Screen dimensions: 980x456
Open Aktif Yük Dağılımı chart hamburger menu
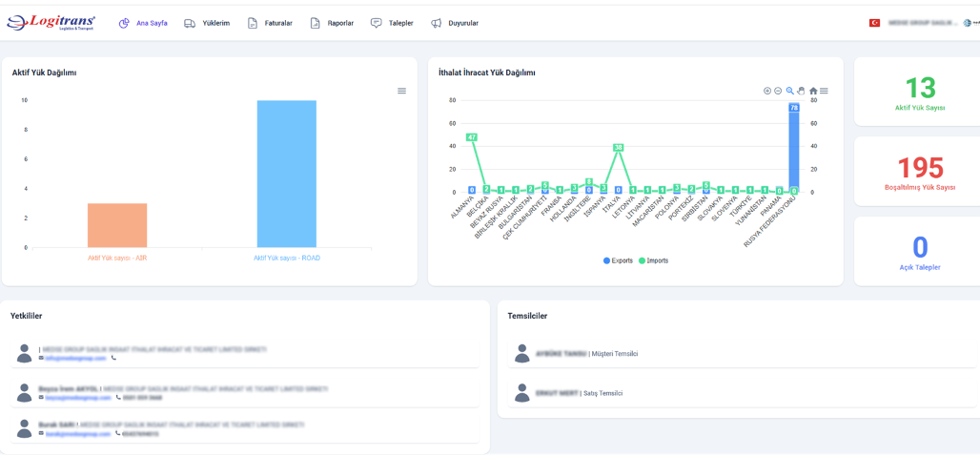coord(401,92)
